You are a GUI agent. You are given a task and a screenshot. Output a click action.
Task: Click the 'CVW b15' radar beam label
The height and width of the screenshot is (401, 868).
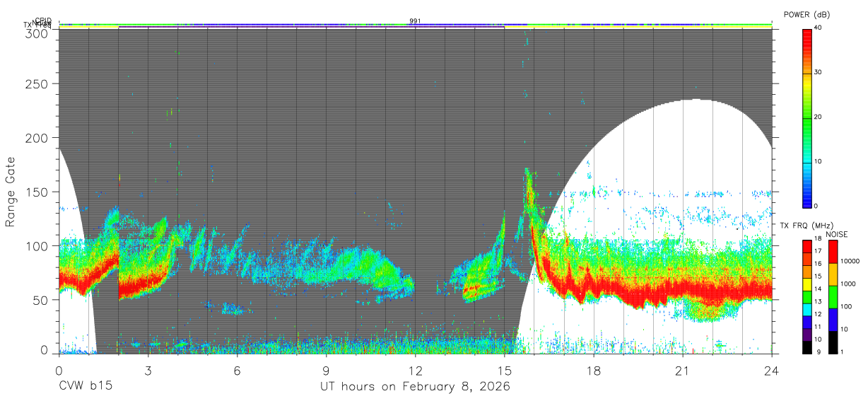pyautogui.click(x=86, y=387)
